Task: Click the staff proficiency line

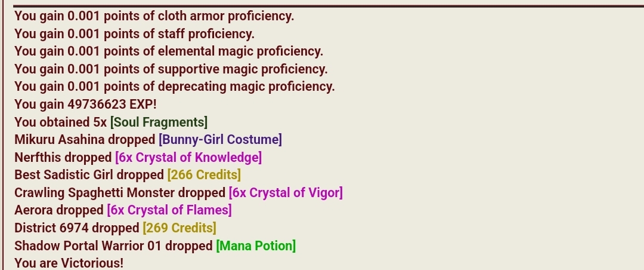Action: point(135,33)
